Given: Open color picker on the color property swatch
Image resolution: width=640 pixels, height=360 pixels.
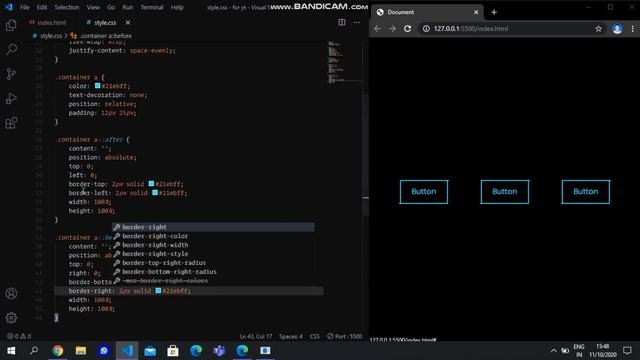Looking at the screenshot, I should 98,86.
